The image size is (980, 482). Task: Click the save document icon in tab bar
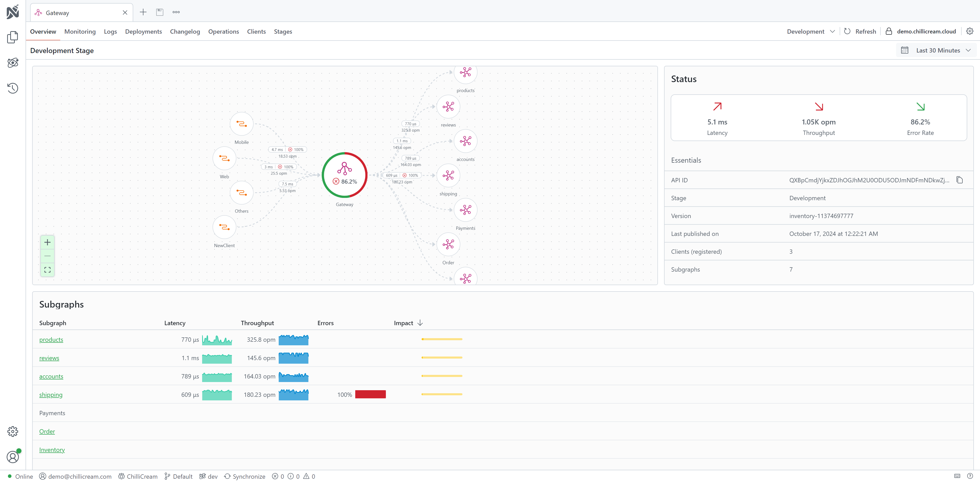pos(160,12)
